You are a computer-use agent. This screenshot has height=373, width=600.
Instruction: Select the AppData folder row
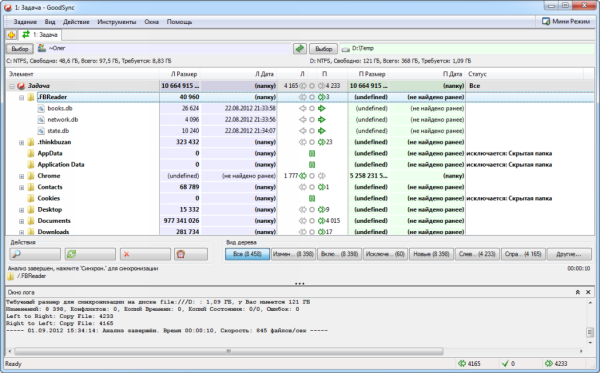tap(300, 153)
